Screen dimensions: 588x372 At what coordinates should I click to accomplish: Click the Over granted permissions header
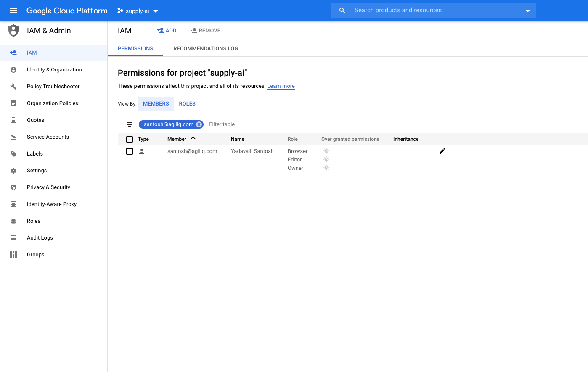tap(350, 139)
